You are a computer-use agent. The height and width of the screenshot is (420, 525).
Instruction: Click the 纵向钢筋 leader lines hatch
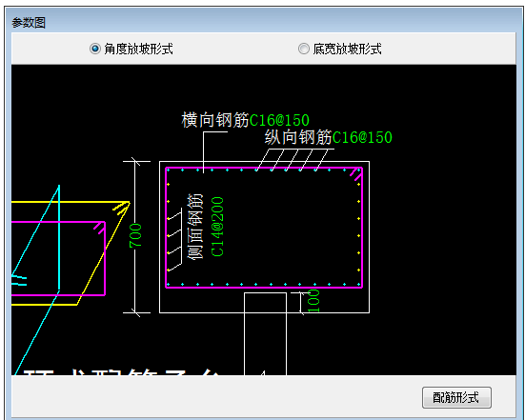point(294,160)
